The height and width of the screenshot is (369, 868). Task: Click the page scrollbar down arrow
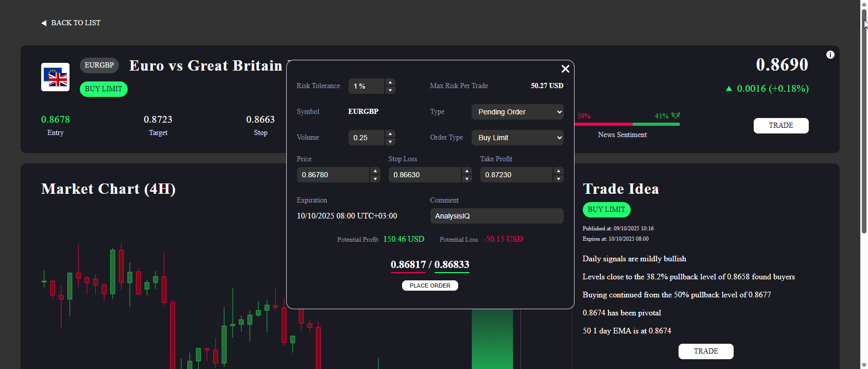(864, 365)
